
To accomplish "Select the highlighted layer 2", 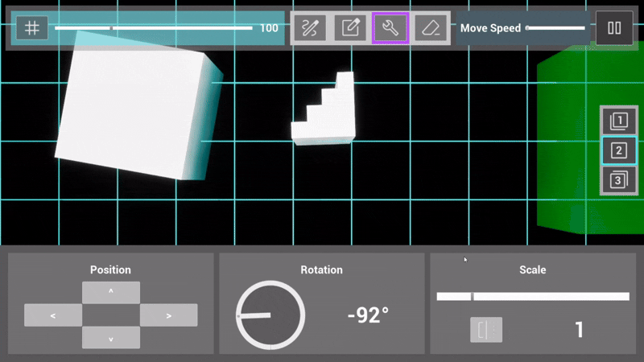I will click(x=618, y=150).
